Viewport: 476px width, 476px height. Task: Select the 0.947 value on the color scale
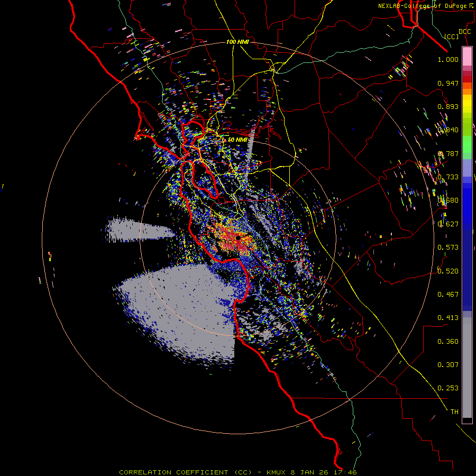pyautogui.click(x=448, y=83)
